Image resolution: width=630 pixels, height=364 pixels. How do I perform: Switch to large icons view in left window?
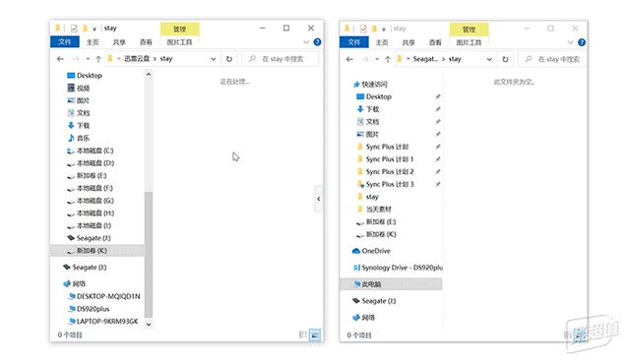coord(315,334)
